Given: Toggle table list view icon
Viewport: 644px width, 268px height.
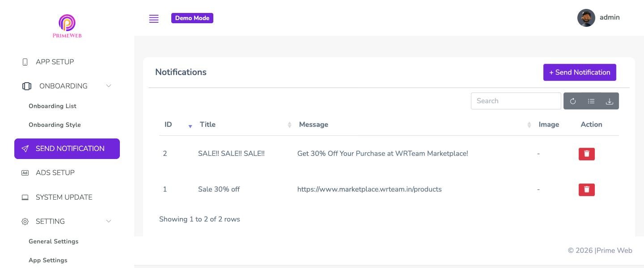Looking at the screenshot, I should [x=591, y=101].
